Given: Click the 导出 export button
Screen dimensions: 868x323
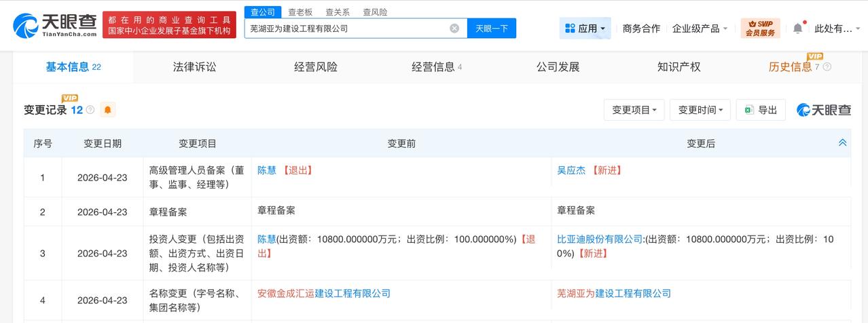Looking at the screenshot, I should 761,110.
